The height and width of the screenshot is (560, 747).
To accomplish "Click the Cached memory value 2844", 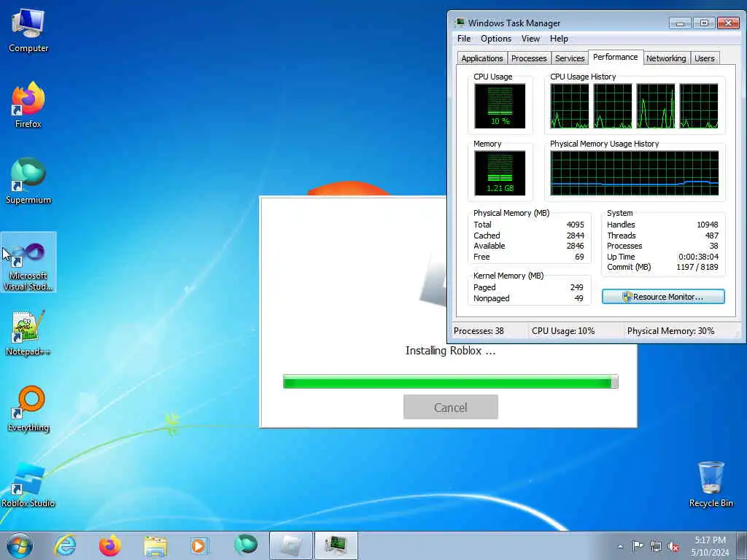I will point(575,236).
